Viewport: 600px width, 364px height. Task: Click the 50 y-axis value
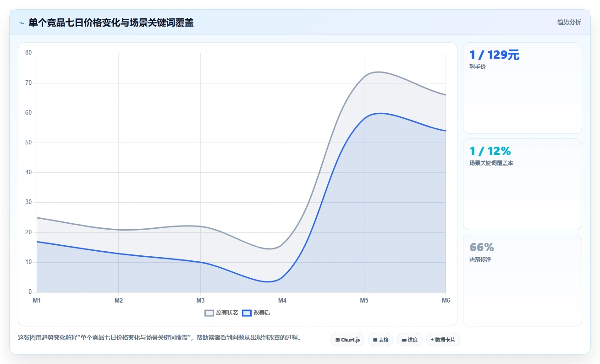click(28, 143)
